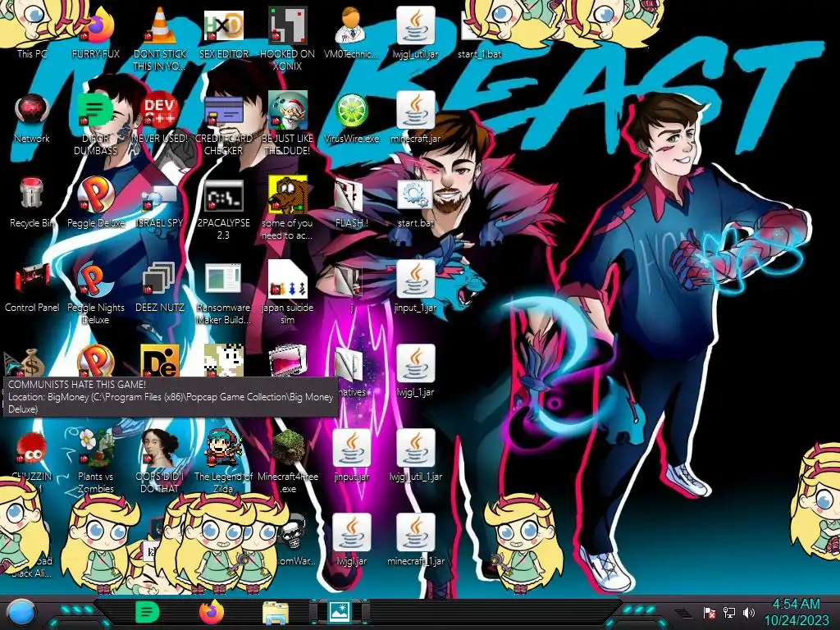
Task: Select the jinput_1.jar file
Action: (x=415, y=288)
